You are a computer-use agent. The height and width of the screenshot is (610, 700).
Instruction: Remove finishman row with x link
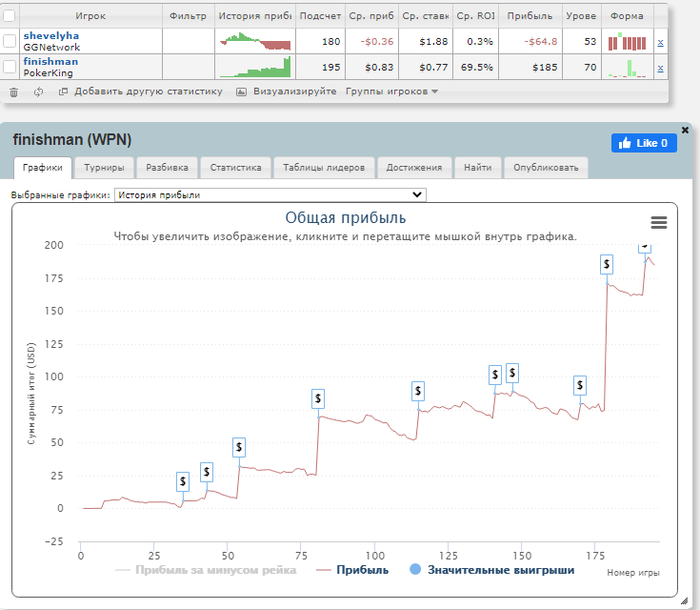pos(660,68)
